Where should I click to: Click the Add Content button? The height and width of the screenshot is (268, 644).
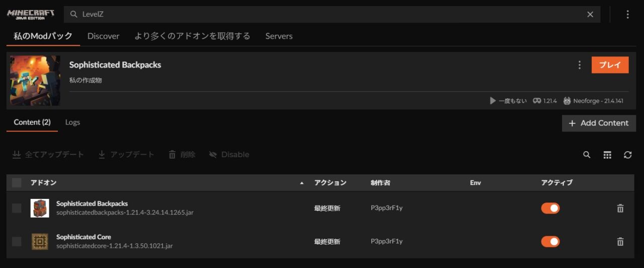[599, 123]
